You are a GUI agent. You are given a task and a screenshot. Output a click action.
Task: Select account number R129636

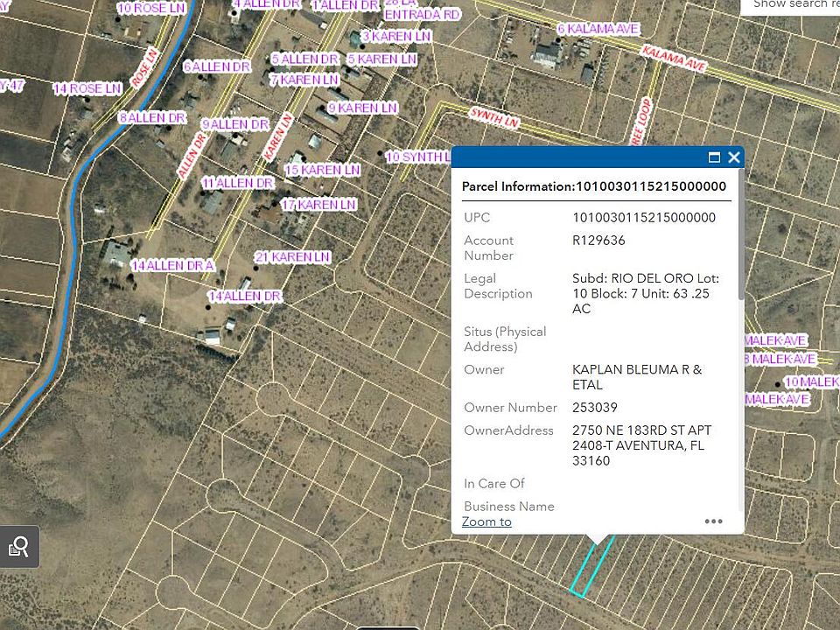click(x=598, y=241)
